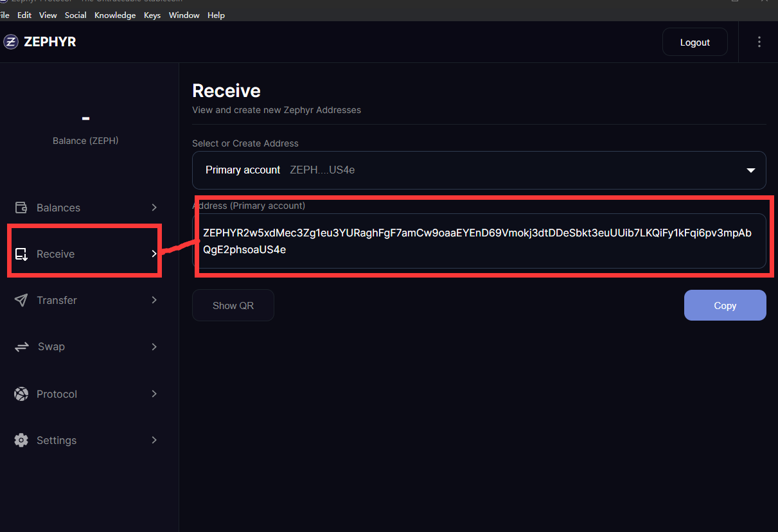This screenshot has width=778, height=532.
Task: Open the Edit menu
Action: point(24,15)
